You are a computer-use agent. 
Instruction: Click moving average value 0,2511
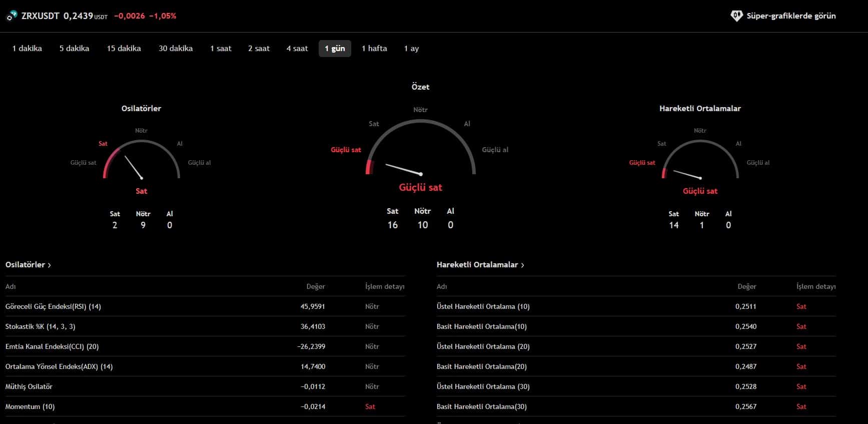click(x=746, y=306)
